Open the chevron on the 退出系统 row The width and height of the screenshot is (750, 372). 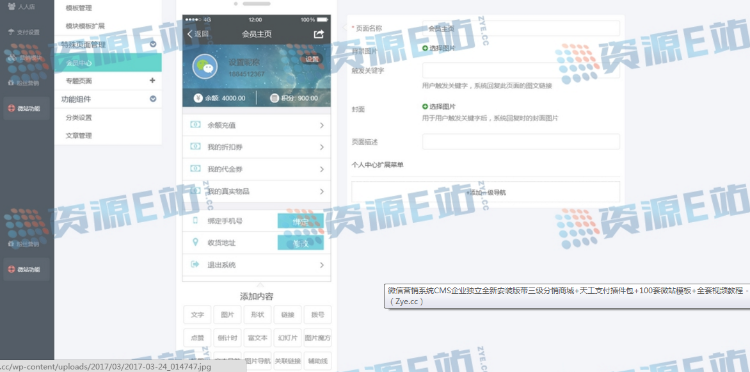click(x=322, y=265)
